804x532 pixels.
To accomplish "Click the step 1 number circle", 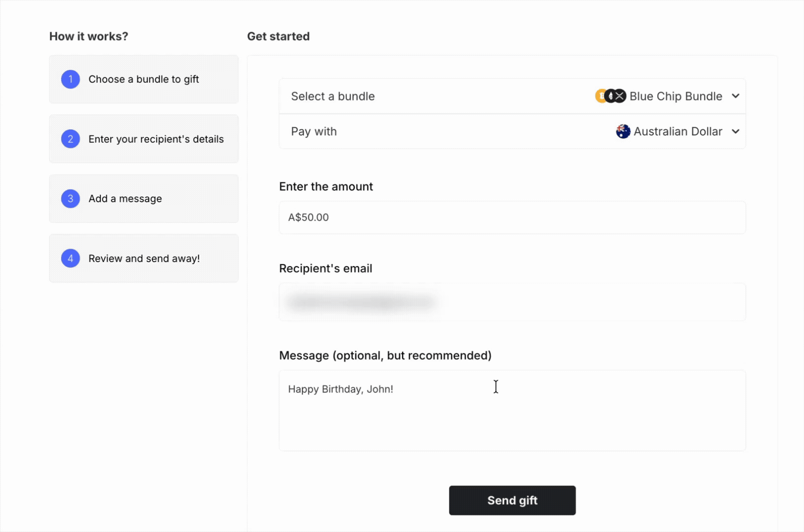I will 70,79.
